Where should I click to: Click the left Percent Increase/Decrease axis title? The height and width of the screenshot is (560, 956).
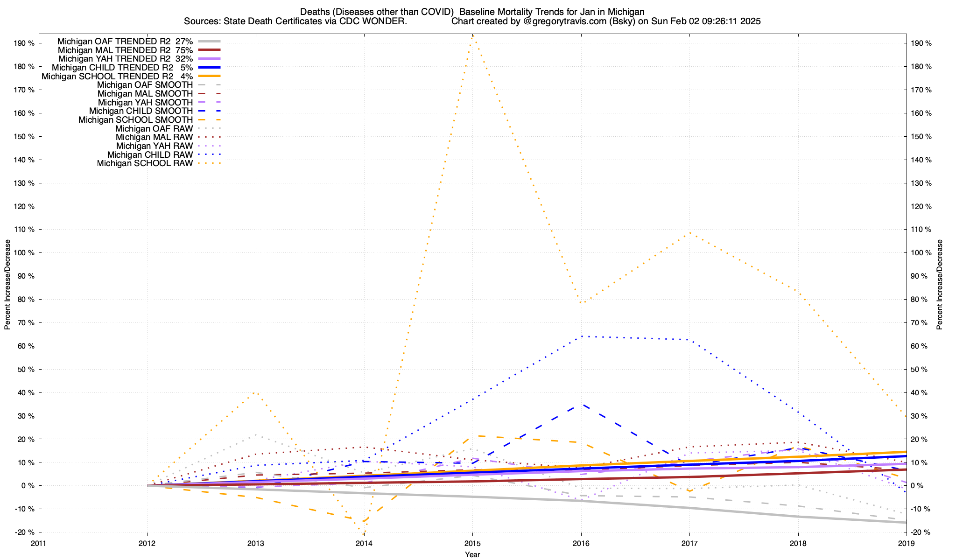pos(7,285)
